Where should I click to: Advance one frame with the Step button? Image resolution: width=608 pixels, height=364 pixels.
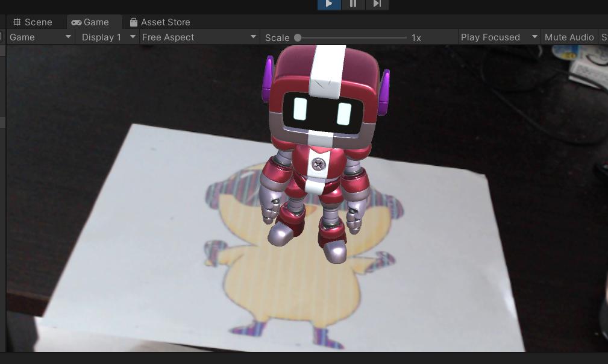[x=377, y=4]
